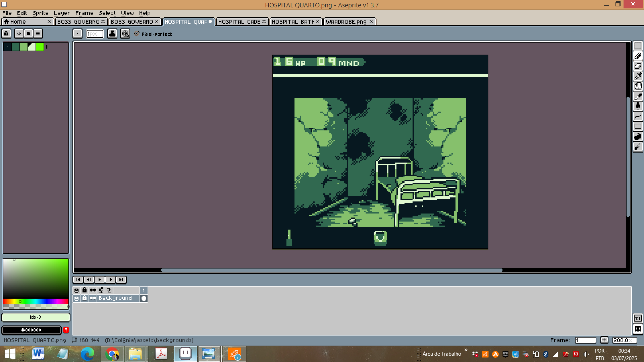The height and width of the screenshot is (362, 644).
Task: Open the ink type selector
Action: [x=112, y=34]
